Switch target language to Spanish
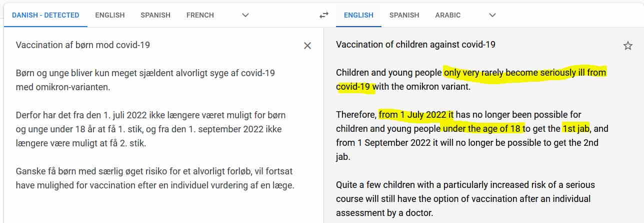This screenshot has width=644, height=223. (404, 15)
